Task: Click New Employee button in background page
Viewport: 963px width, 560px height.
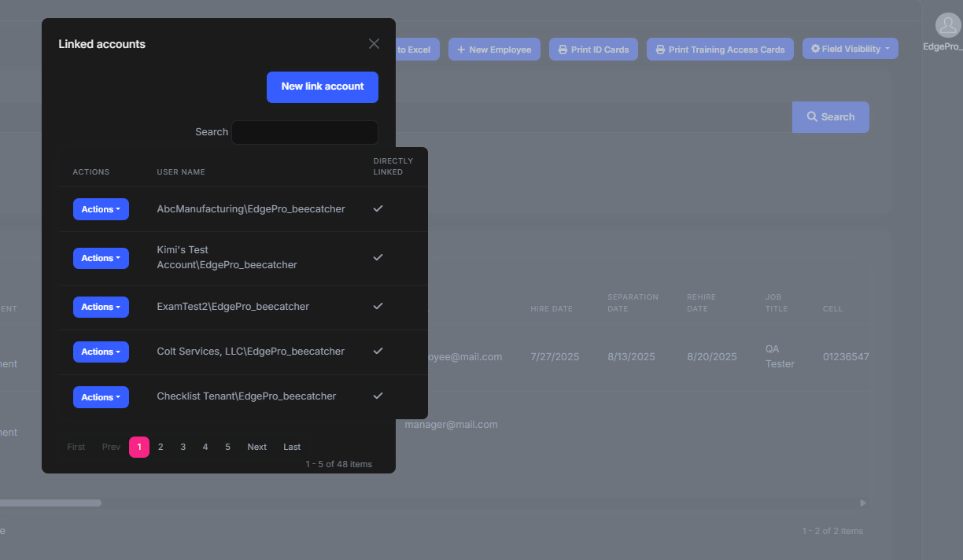Action: coord(494,50)
